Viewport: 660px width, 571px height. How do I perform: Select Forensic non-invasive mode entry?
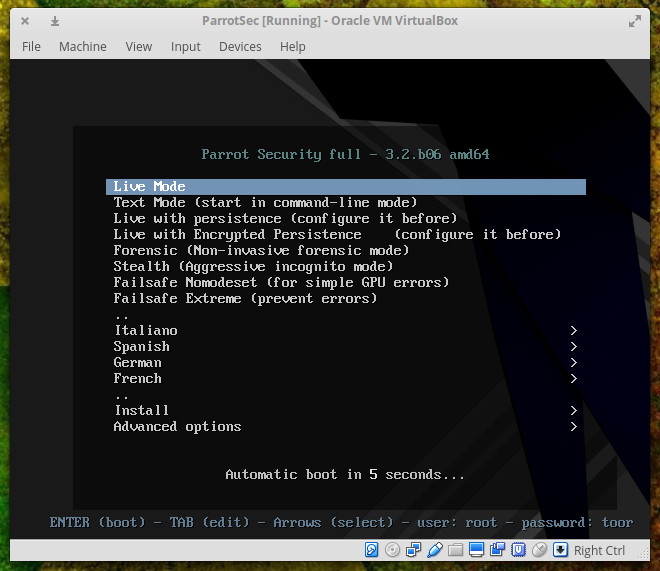click(346, 250)
